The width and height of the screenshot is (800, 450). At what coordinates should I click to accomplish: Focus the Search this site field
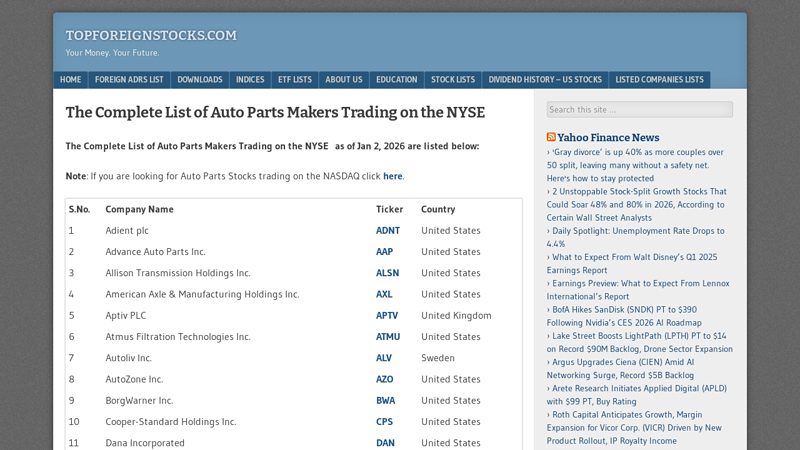pyautogui.click(x=640, y=109)
